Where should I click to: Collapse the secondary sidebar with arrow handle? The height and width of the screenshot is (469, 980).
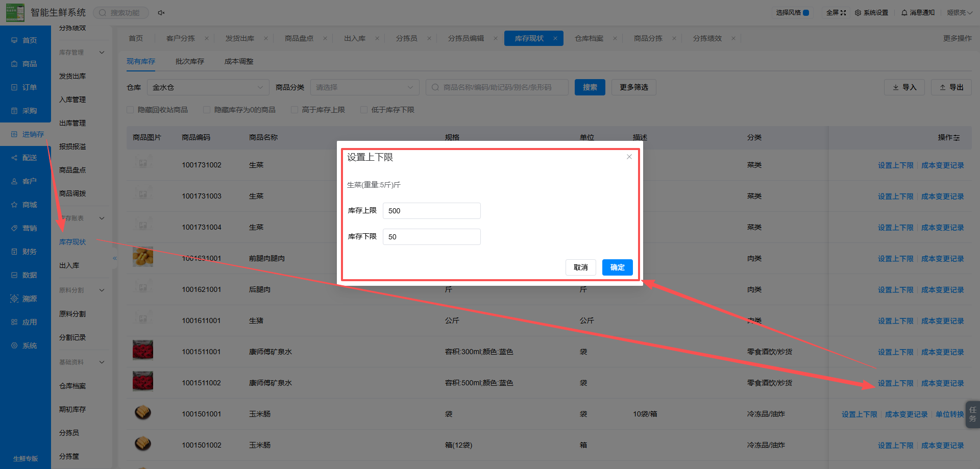pos(115,258)
